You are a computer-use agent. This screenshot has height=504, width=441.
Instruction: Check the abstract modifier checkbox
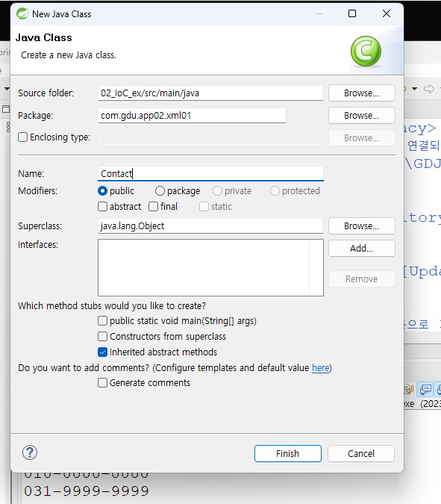tap(102, 206)
